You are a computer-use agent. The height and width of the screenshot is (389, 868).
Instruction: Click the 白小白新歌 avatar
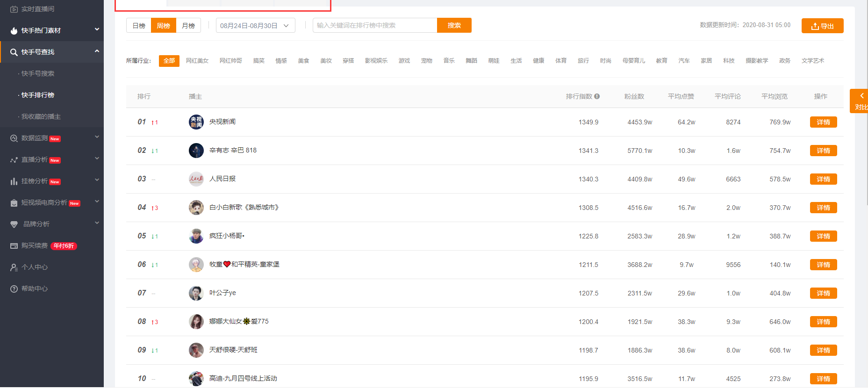pyautogui.click(x=196, y=208)
